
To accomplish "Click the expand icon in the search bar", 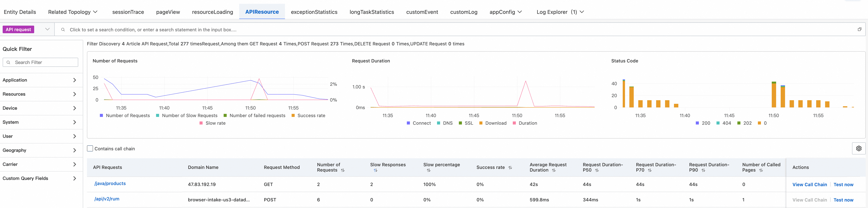I will [859, 29].
